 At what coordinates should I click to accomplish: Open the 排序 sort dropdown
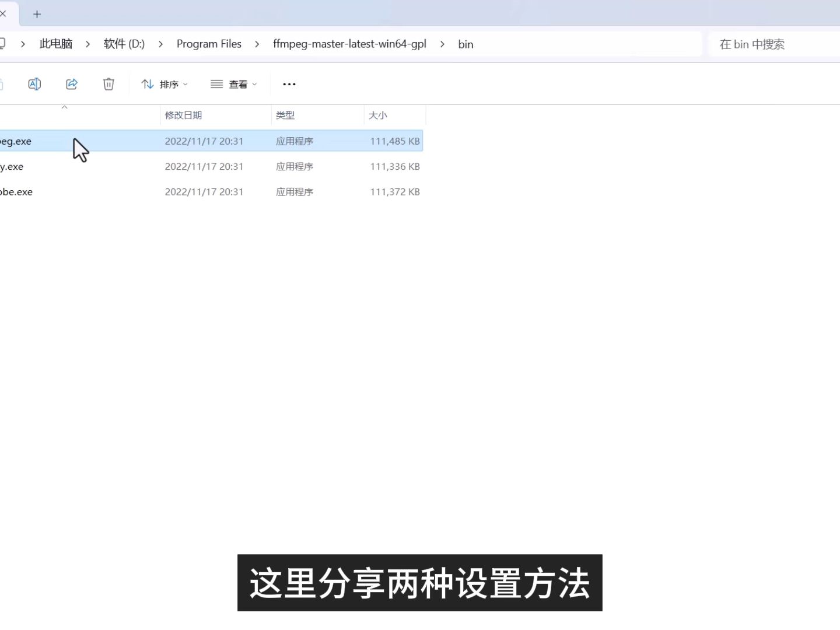pyautogui.click(x=164, y=84)
